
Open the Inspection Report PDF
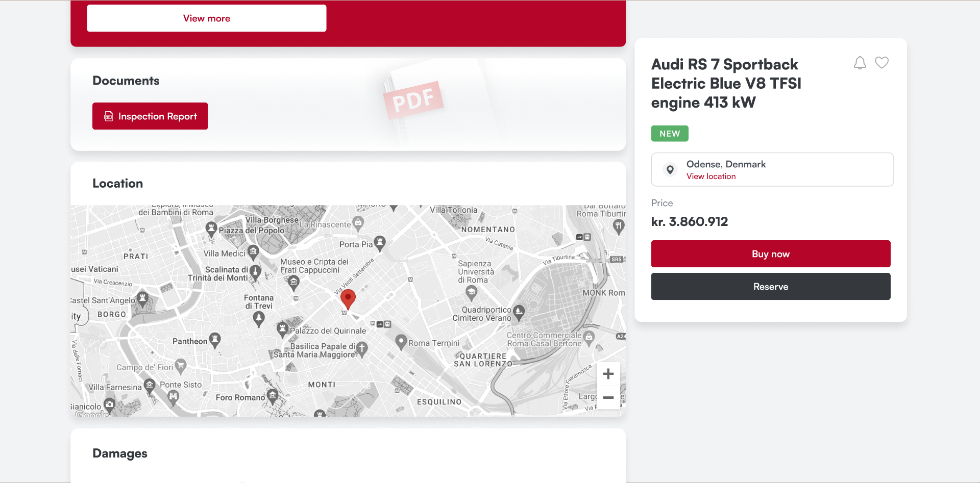tap(150, 116)
